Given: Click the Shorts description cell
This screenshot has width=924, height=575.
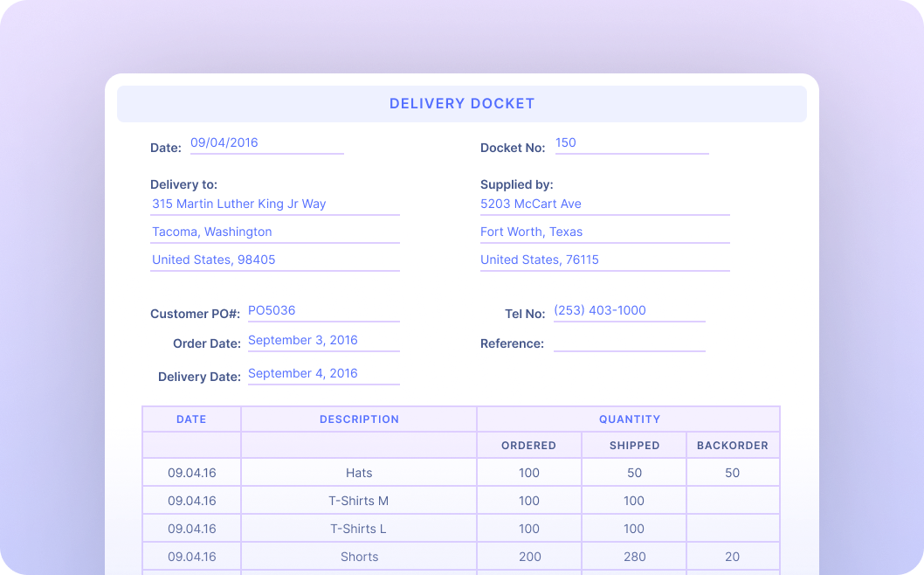Looking at the screenshot, I should [359, 557].
